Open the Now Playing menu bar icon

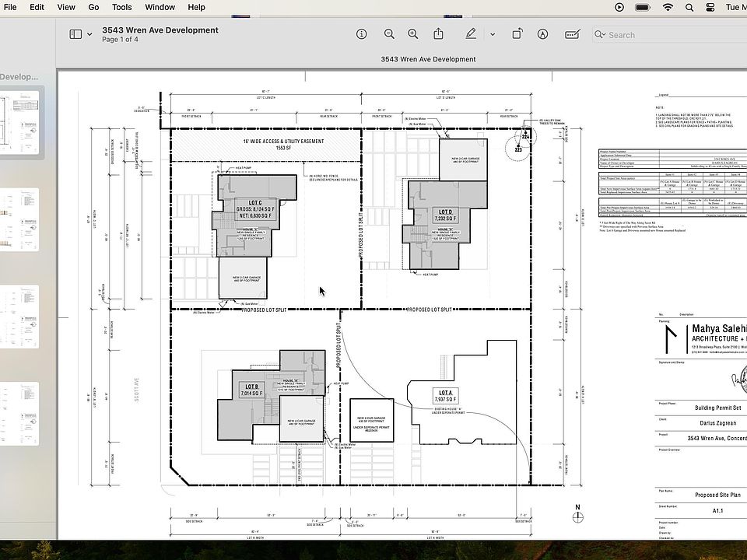click(619, 7)
